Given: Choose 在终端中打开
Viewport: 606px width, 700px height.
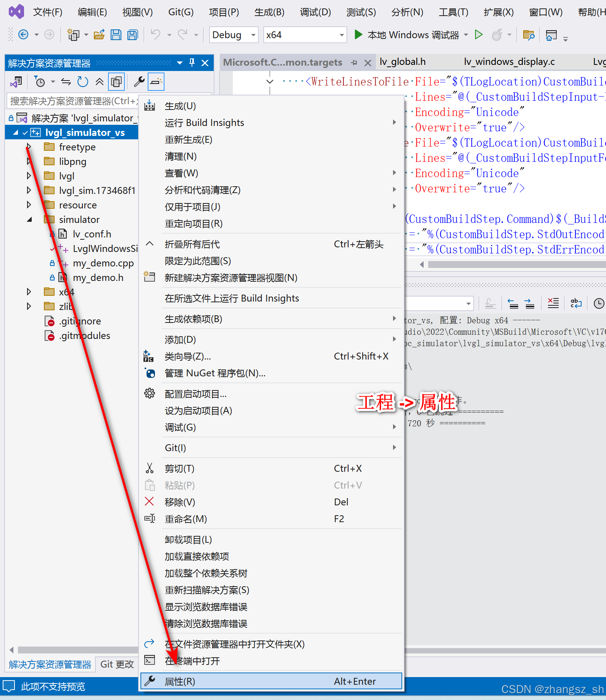Looking at the screenshot, I should pyautogui.click(x=271, y=661).
